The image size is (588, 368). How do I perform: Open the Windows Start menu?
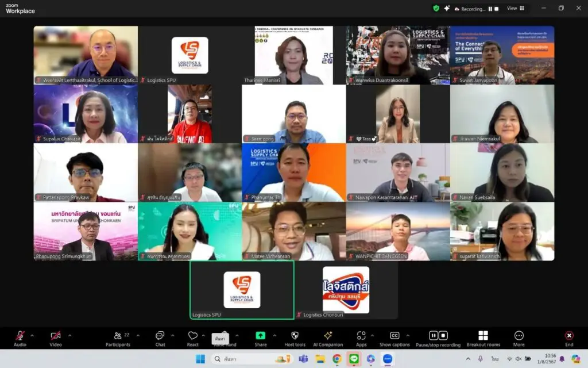tap(200, 359)
